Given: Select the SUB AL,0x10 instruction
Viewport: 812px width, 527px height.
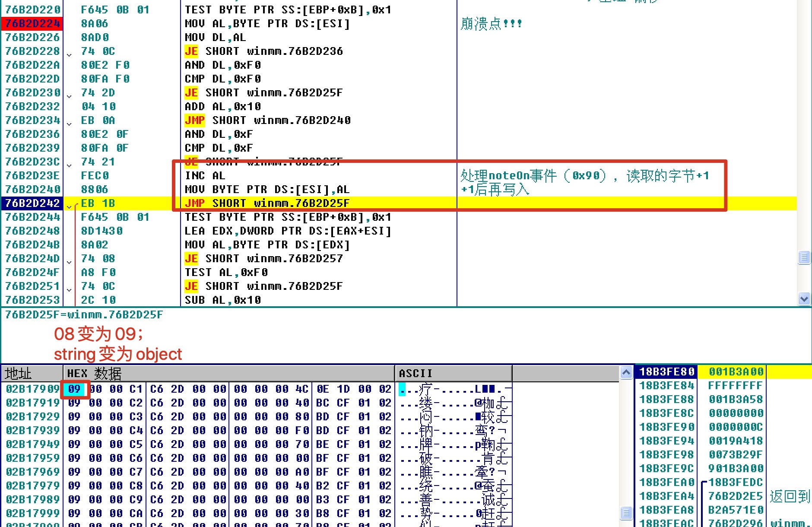Looking at the screenshot, I should pos(222,300).
